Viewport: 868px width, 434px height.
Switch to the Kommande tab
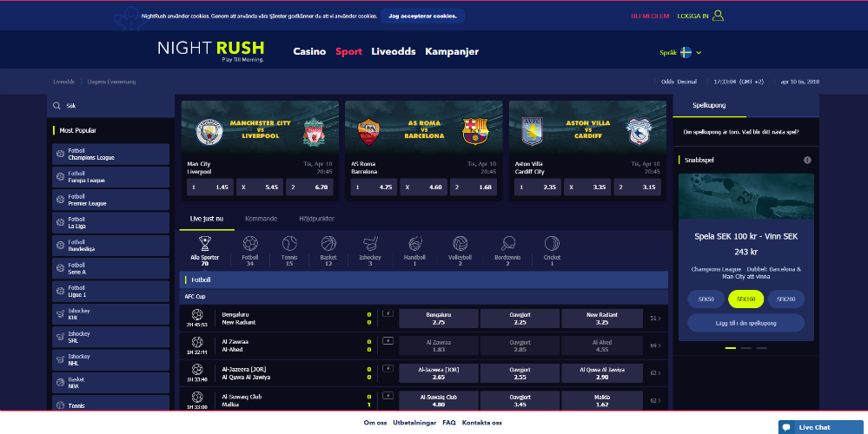262,219
